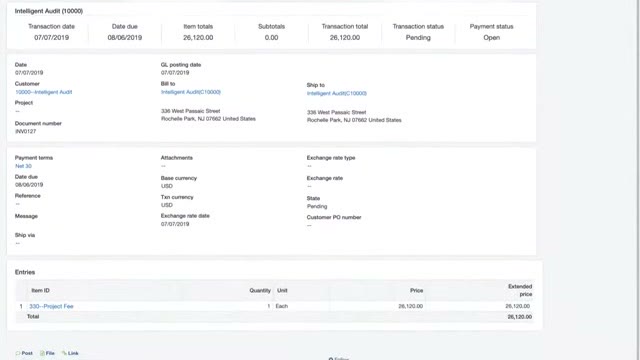
Task: Click the Post comment icon button
Action: [x=24, y=353]
